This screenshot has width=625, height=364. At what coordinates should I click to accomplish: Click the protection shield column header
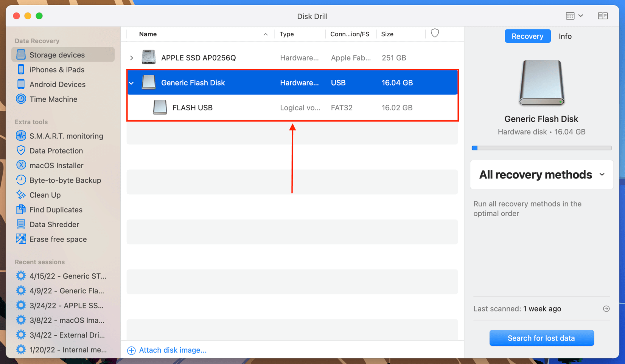tap(435, 33)
